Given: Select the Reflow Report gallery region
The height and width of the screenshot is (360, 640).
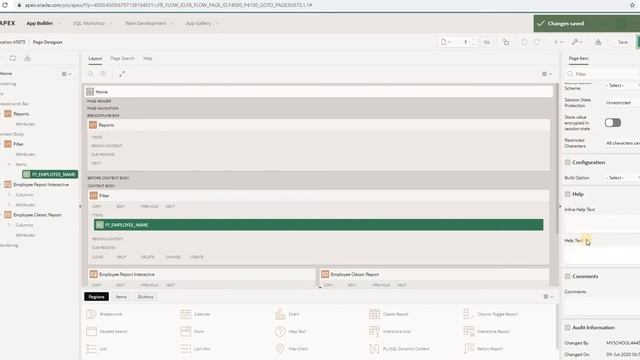Looking at the screenshot, I should pyautogui.click(x=483, y=349).
